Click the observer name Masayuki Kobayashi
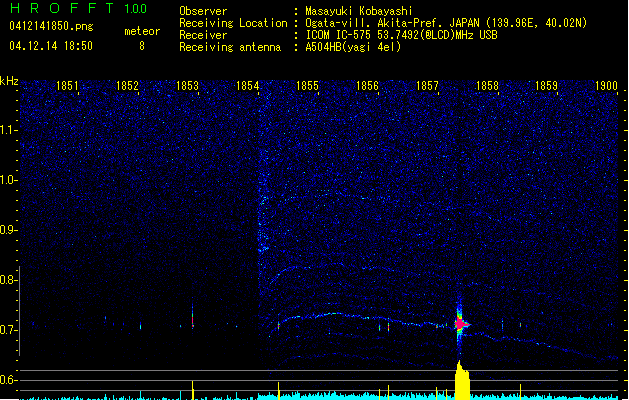The image size is (629, 400). [359, 11]
